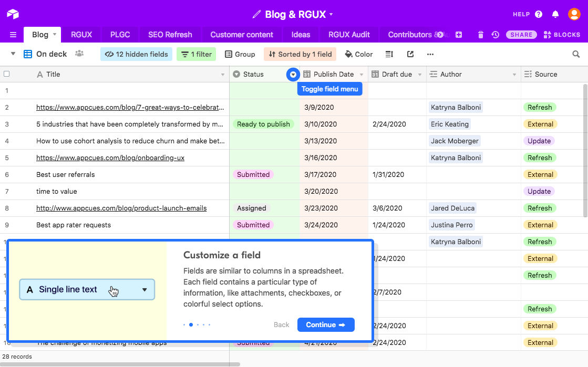
Task: Open the help question mark icon
Action: click(539, 14)
